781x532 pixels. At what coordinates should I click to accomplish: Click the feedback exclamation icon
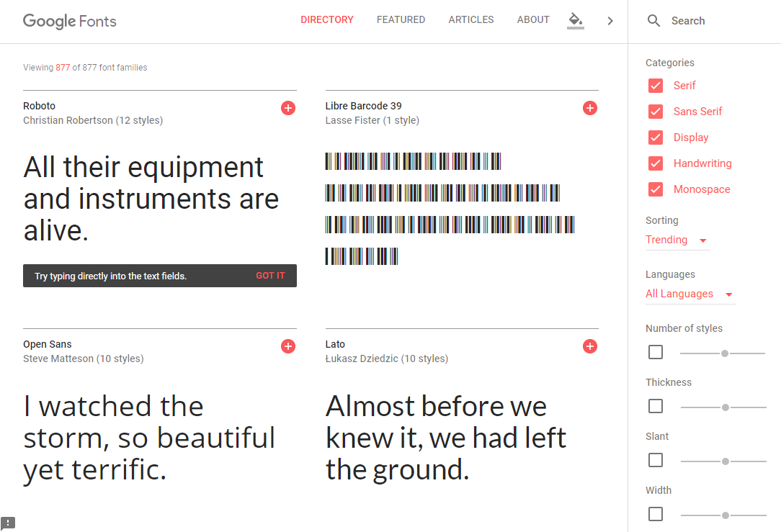tap(8, 523)
